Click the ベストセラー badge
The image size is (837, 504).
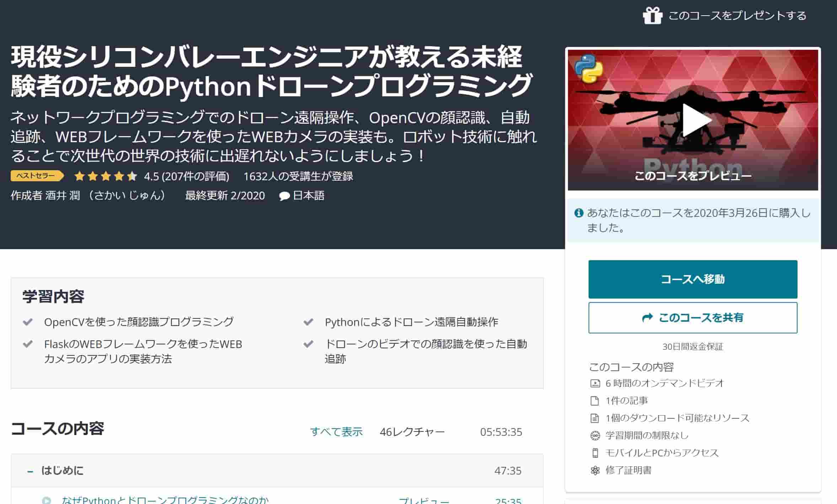click(x=37, y=176)
